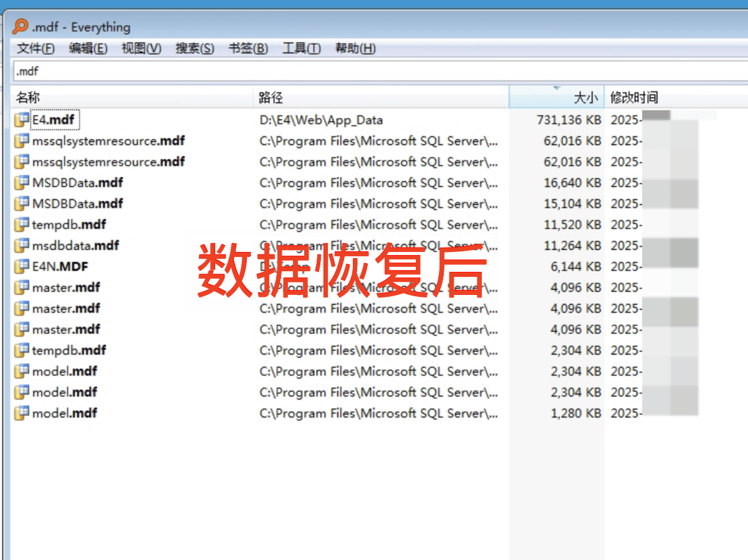Sort results by the 修改时间 column header

[x=673, y=97]
